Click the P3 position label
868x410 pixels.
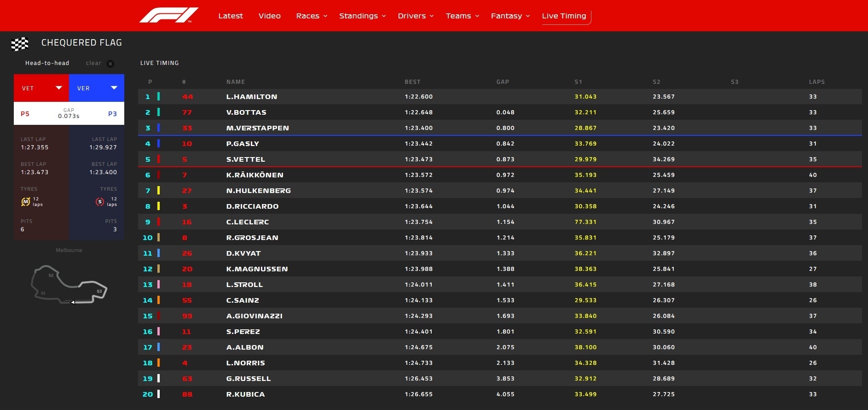(x=112, y=114)
